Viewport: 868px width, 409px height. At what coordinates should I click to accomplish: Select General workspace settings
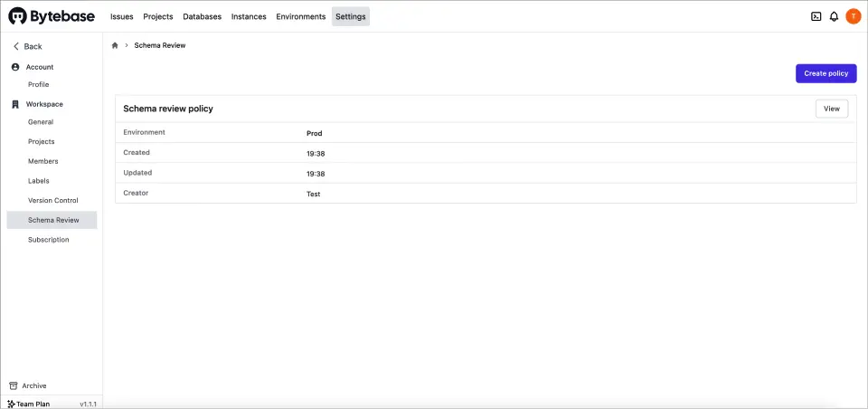click(x=41, y=122)
